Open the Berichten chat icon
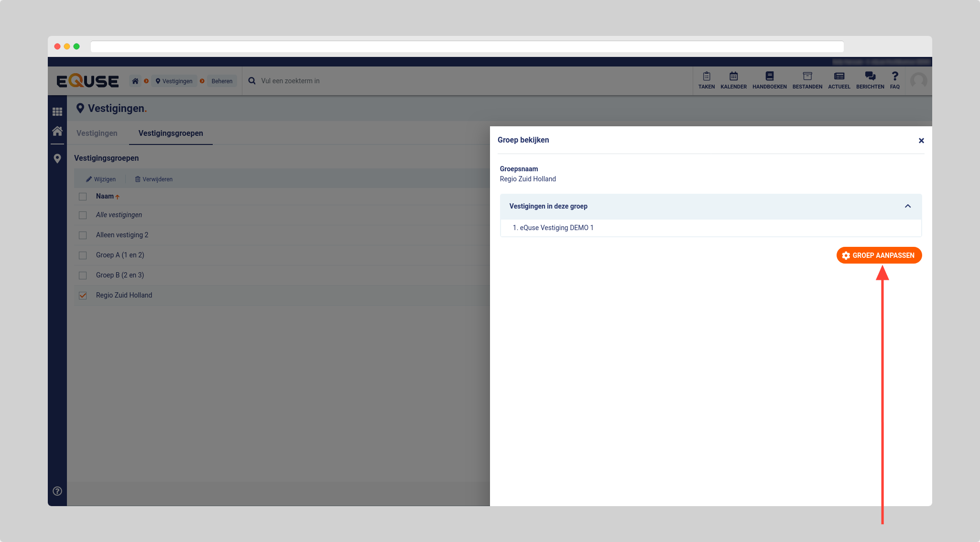 870,80
